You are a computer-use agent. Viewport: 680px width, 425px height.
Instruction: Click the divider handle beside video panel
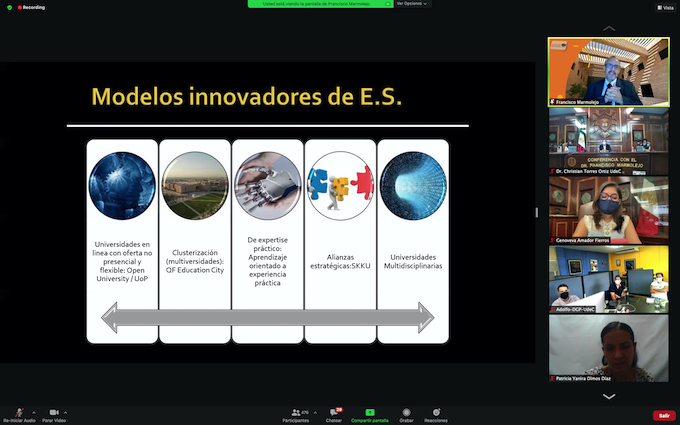coord(537,212)
